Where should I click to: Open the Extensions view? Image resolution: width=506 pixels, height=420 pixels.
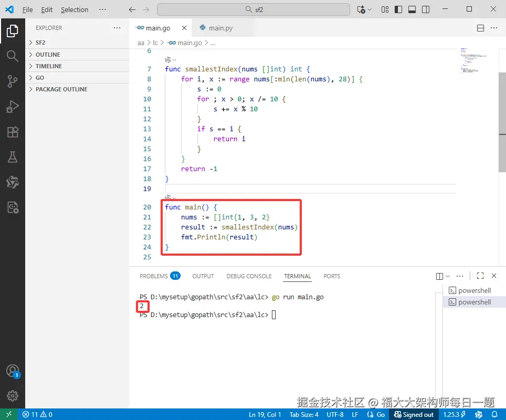[x=12, y=132]
